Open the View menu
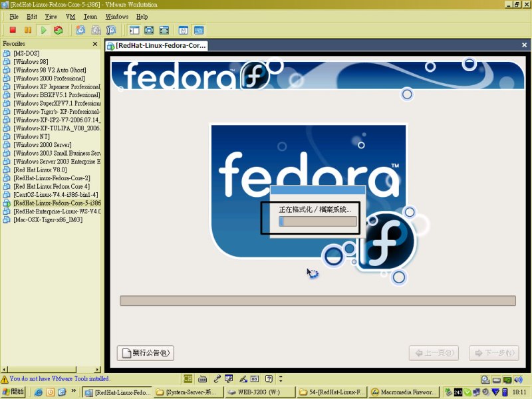 [51, 17]
